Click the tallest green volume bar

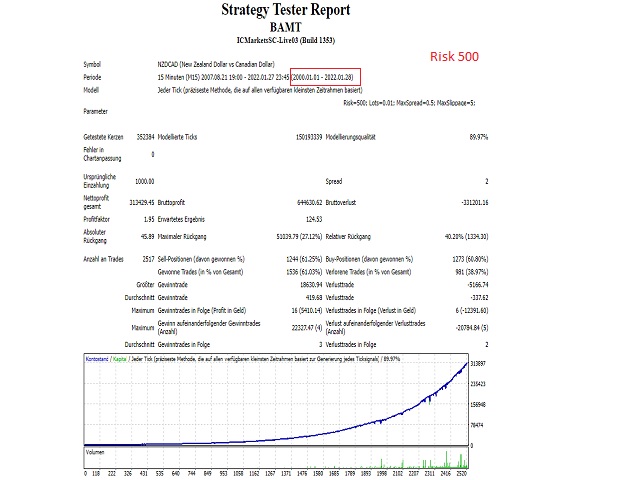click(447, 460)
